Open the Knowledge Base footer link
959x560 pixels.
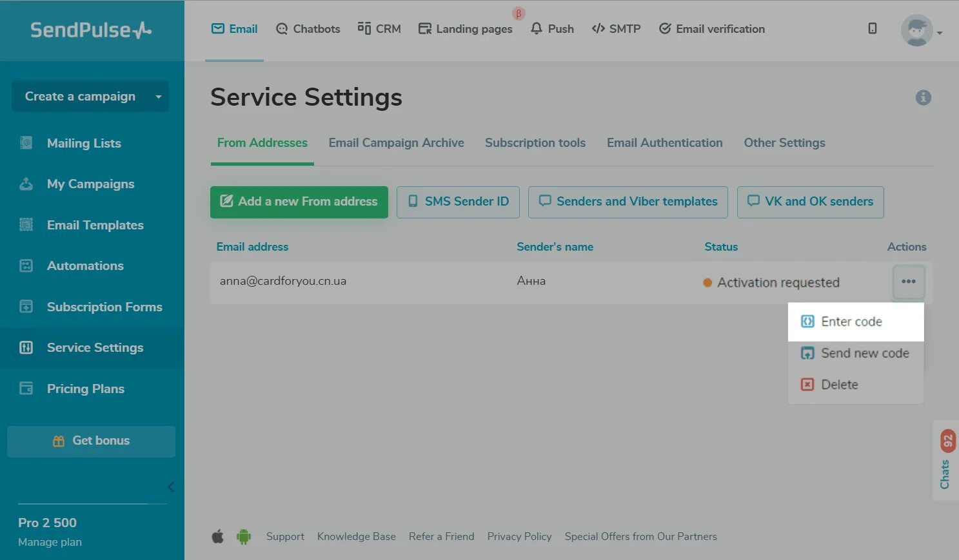(x=357, y=537)
